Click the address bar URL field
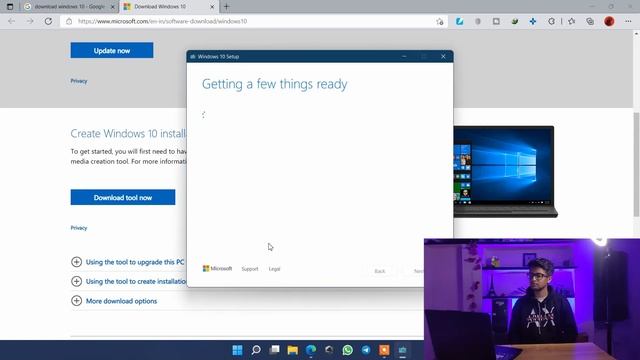The height and width of the screenshot is (360, 640). coord(253,21)
